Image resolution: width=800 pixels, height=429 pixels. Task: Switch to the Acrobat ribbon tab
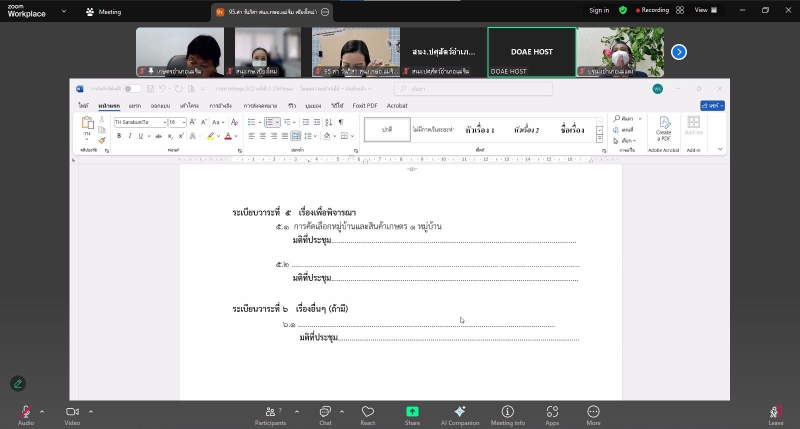(x=397, y=105)
